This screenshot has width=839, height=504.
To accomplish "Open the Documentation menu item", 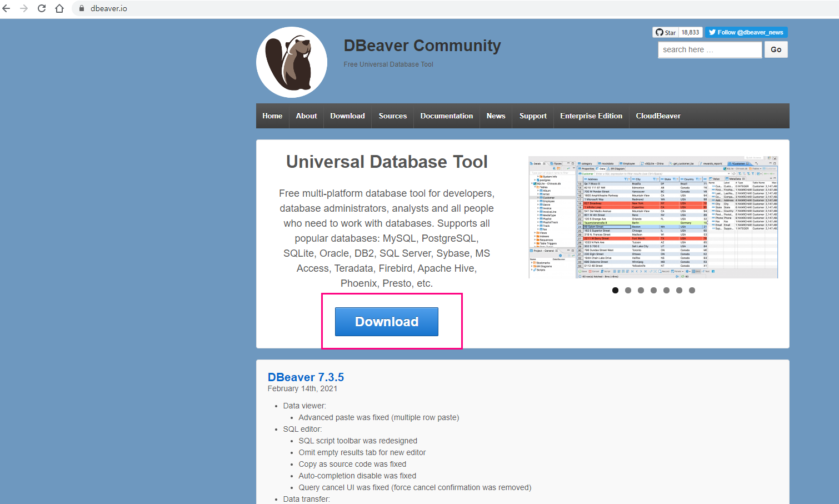I will click(447, 116).
